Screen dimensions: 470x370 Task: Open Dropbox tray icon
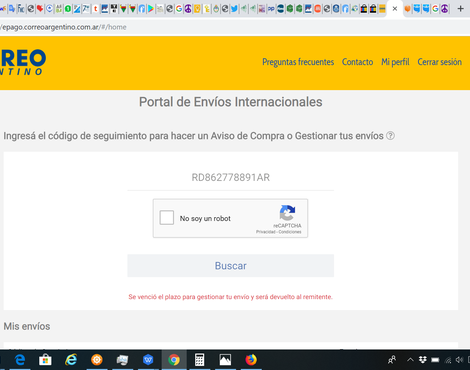coord(423,360)
